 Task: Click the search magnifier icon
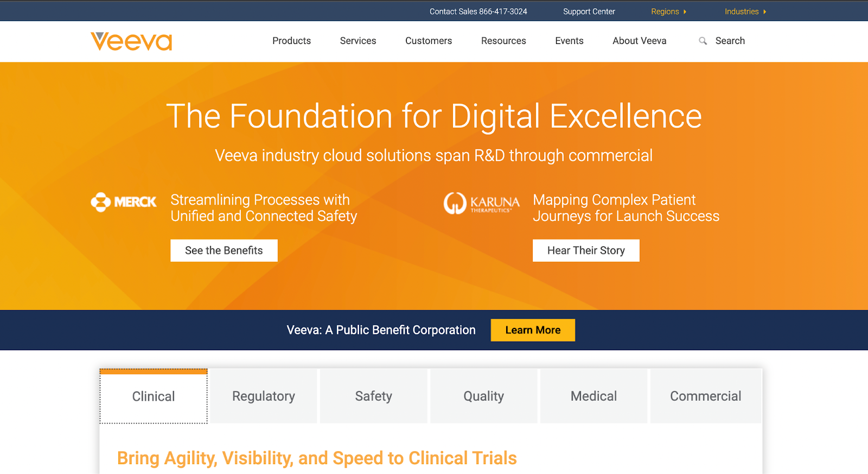[703, 41]
